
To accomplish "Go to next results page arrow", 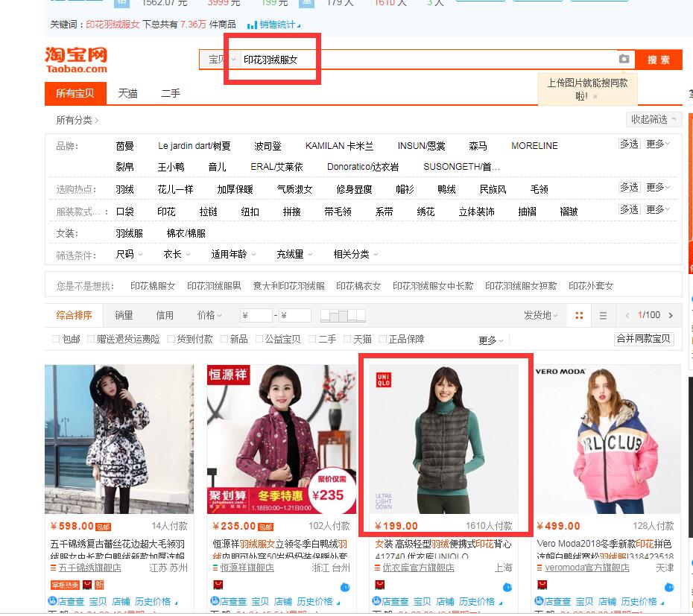I will click(671, 316).
